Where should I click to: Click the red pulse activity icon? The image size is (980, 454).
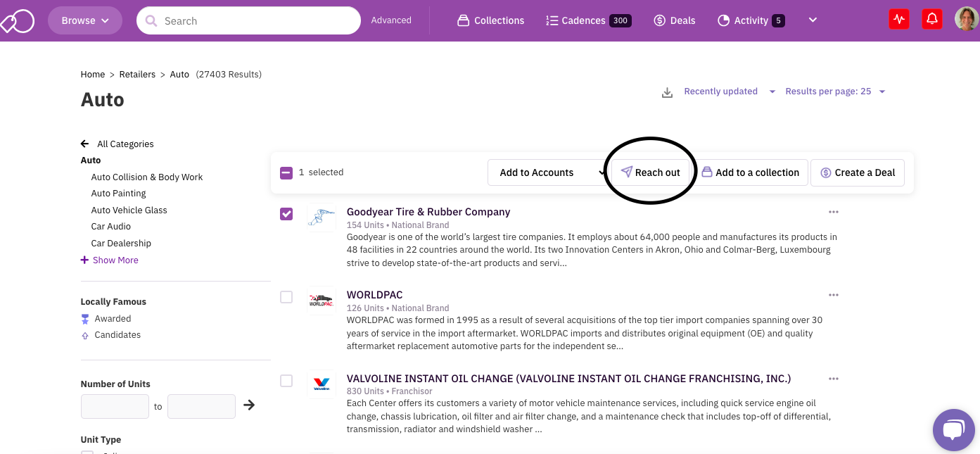click(899, 19)
